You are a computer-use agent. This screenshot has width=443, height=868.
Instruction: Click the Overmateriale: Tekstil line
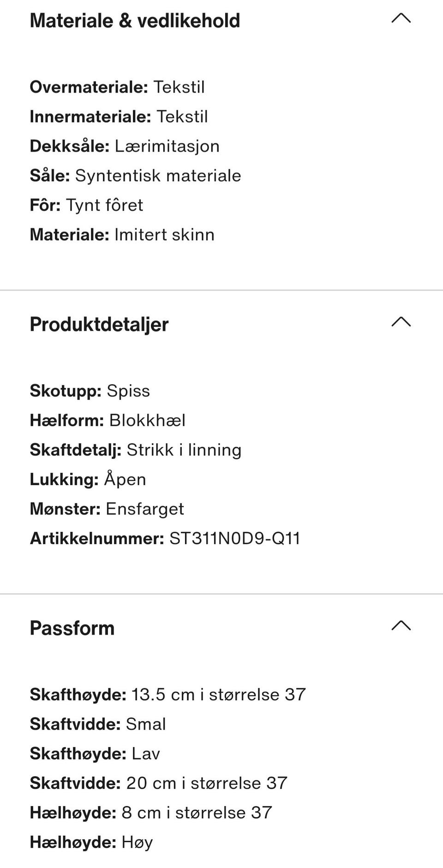tap(117, 87)
